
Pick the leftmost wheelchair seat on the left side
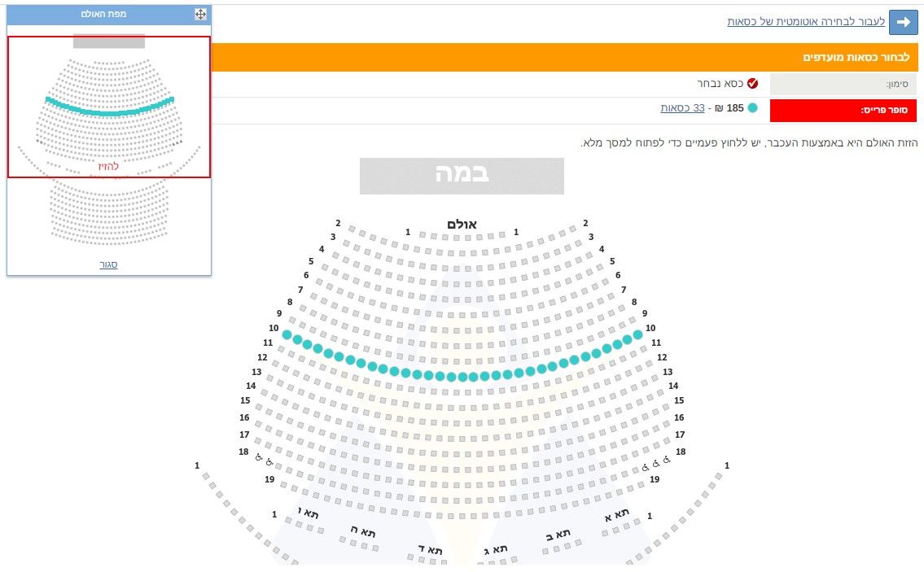click(259, 457)
